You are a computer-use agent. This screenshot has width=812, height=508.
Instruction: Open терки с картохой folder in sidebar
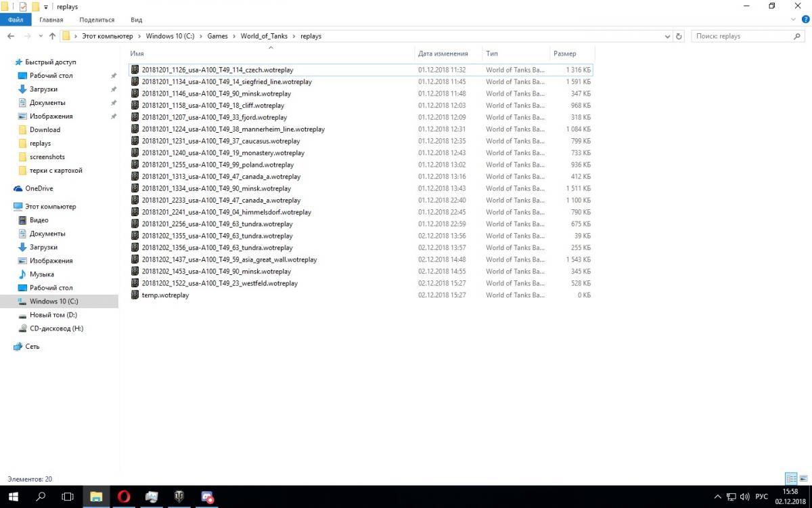point(55,170)
